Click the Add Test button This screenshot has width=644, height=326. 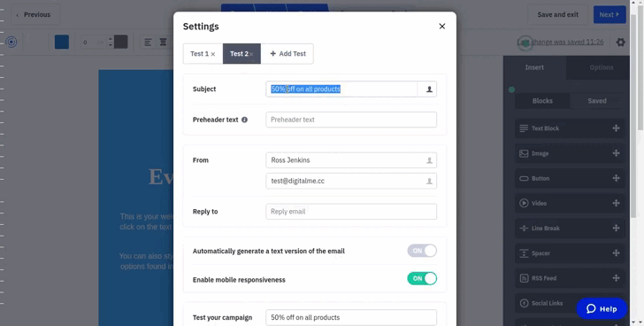pos(287,54)
